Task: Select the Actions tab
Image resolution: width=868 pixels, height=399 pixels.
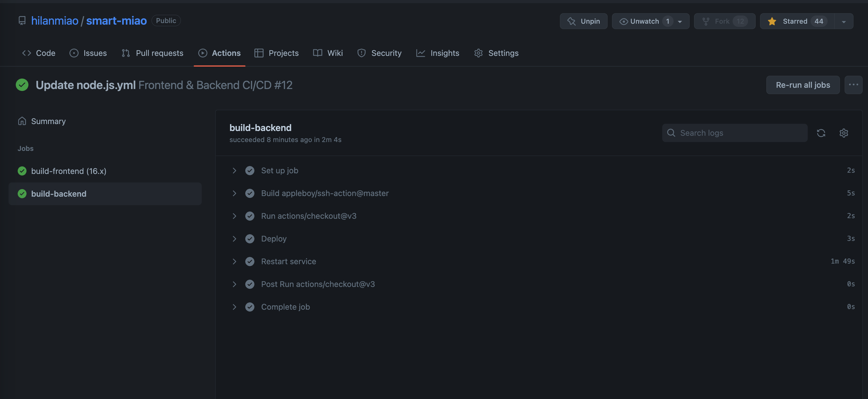Action: 219,53
